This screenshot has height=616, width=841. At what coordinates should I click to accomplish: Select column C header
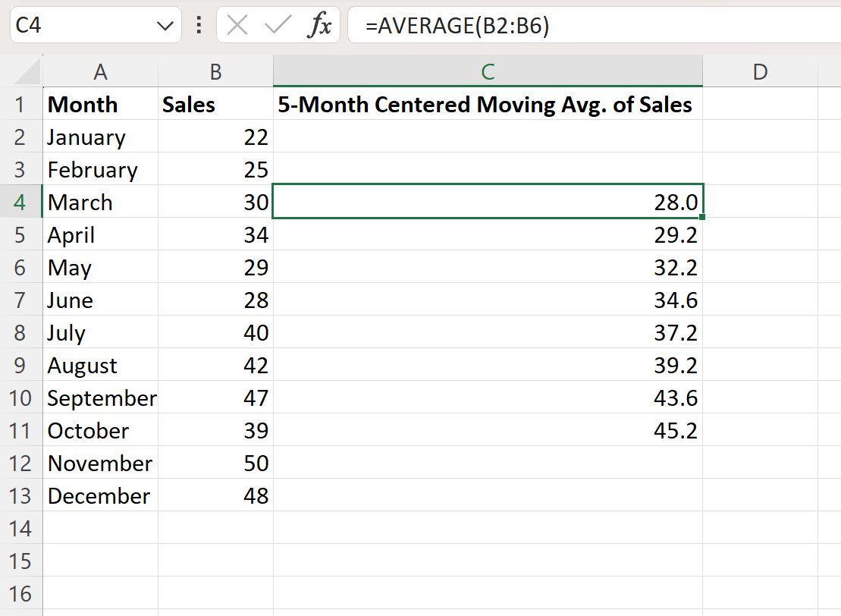click(x=488, y=71)
